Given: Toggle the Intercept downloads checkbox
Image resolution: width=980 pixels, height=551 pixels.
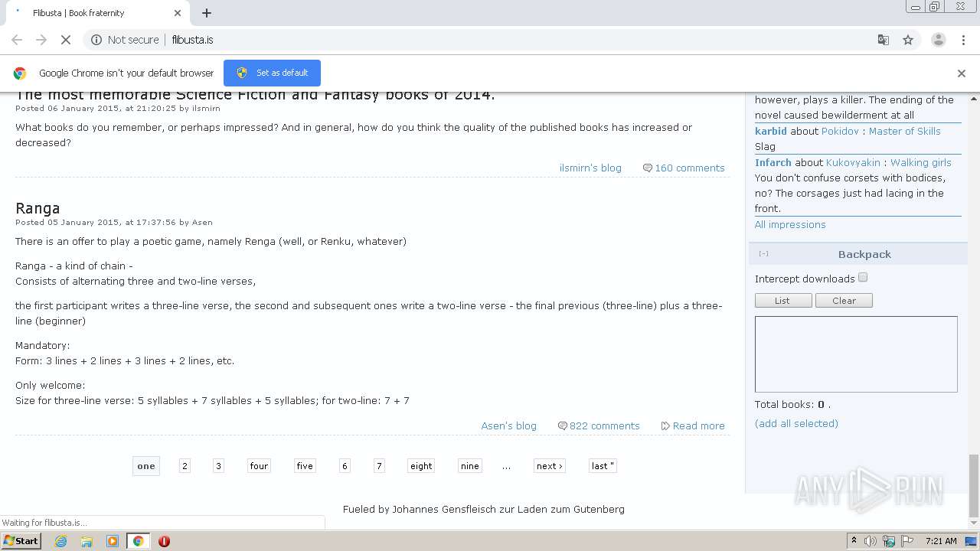Looking at the screenshot, I should click(863, 278).
